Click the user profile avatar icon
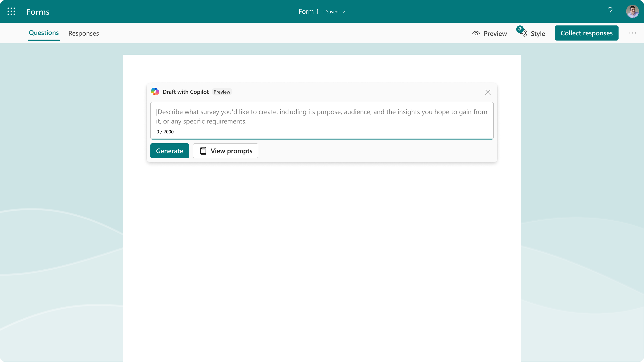 coord(632,11)
